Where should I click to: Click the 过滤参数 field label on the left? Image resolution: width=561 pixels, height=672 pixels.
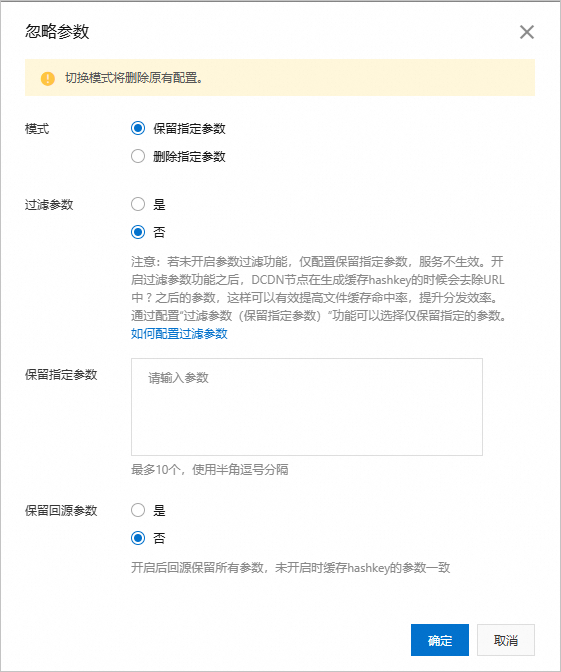pos(49,205)
